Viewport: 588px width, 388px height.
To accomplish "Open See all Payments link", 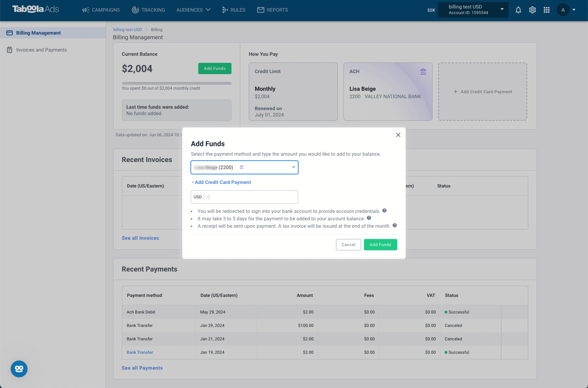I will pos(142,368).
